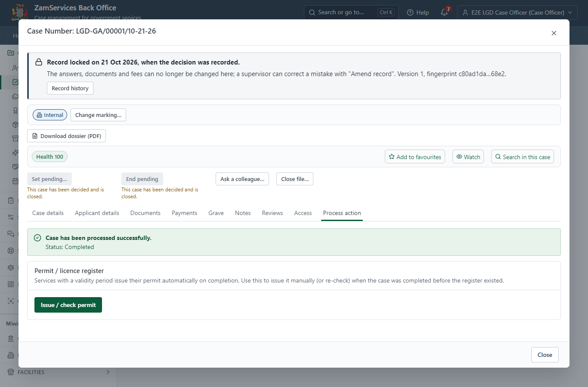This screenshot has width=588, height=387.
Task: Click Ask a colleague... button
Action: 242,179
